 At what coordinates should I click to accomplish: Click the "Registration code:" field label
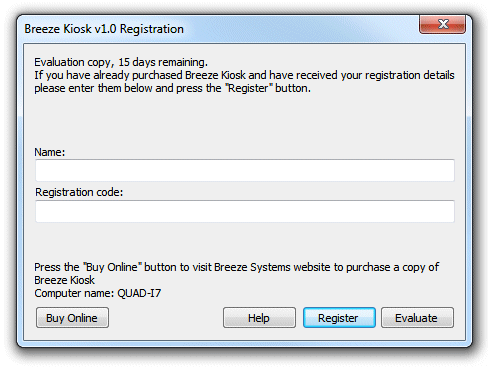tap(79, 192)
